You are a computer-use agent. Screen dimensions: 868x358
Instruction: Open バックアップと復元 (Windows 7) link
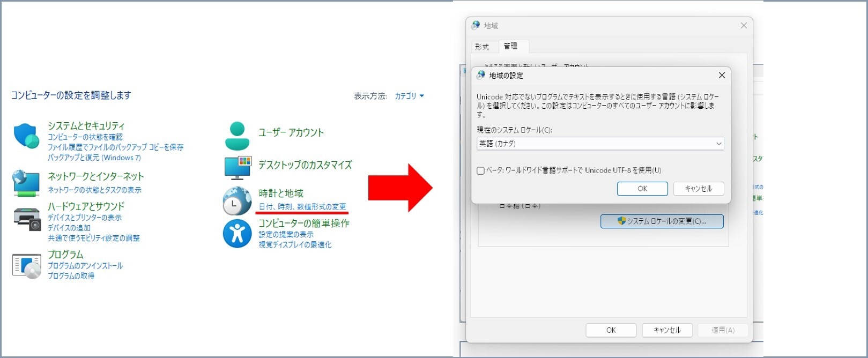point(94,158)
